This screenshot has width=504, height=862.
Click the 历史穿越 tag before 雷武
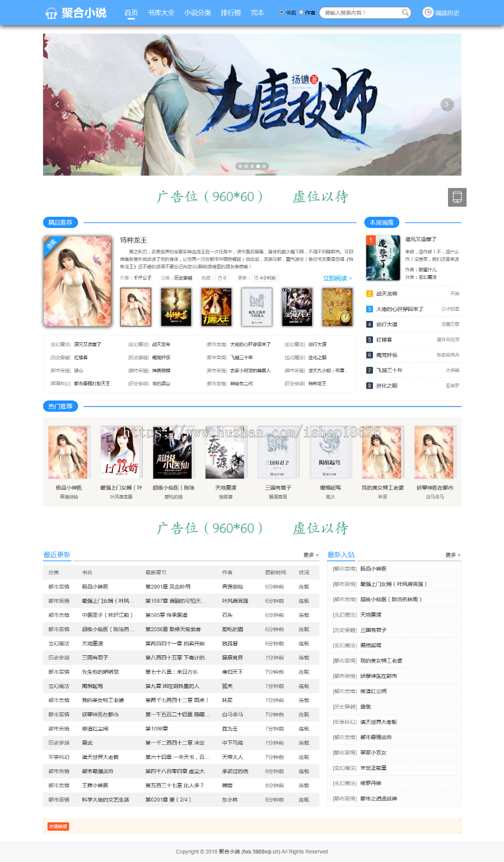coord(345,707)
